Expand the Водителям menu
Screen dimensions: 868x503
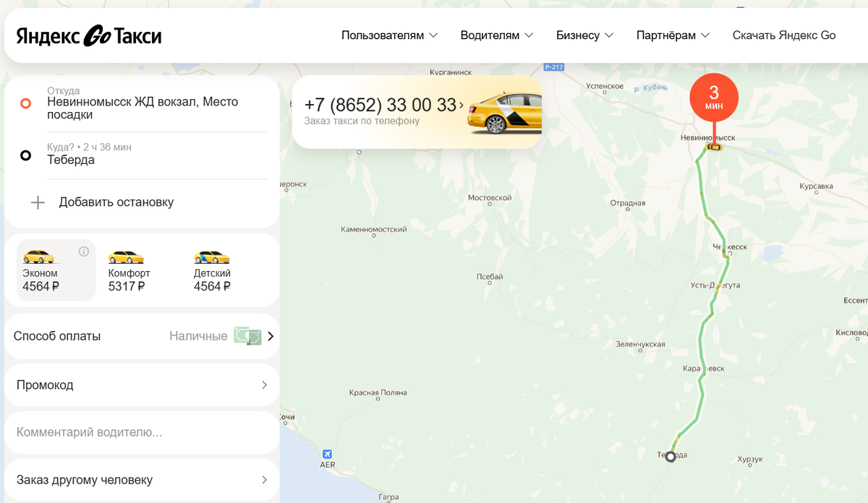point(497,35)
